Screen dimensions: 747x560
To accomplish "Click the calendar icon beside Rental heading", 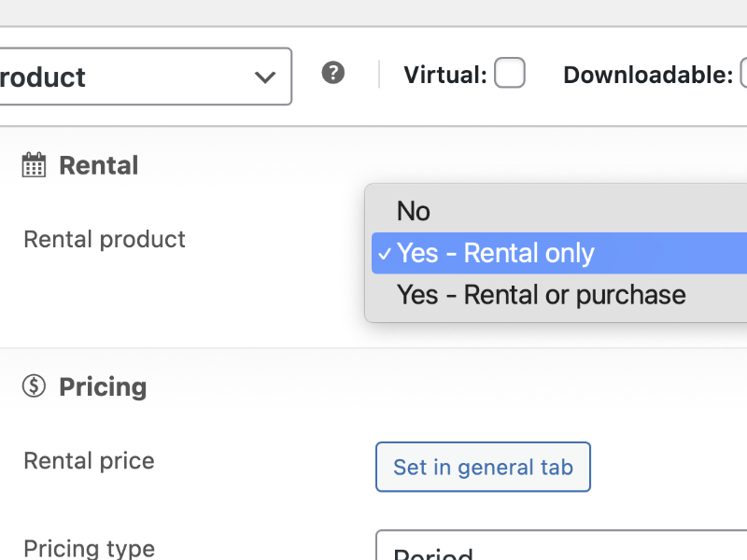I will (x=33, y=164).
